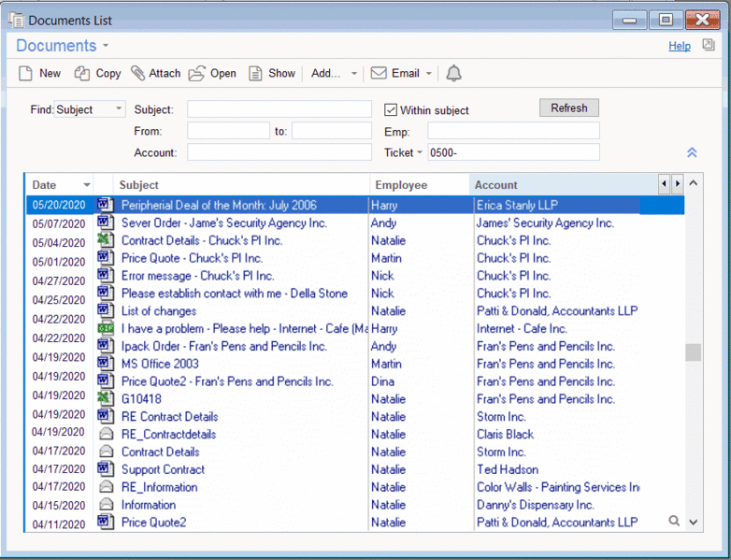731x560 pixels.
Task: Click the bell reminder icon
Action: point(454,73)
